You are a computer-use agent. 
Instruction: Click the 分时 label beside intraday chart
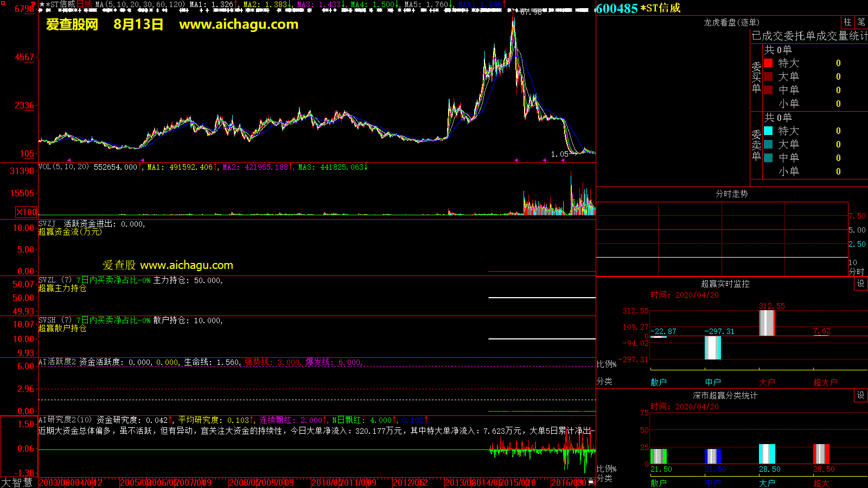pos(857,272)
